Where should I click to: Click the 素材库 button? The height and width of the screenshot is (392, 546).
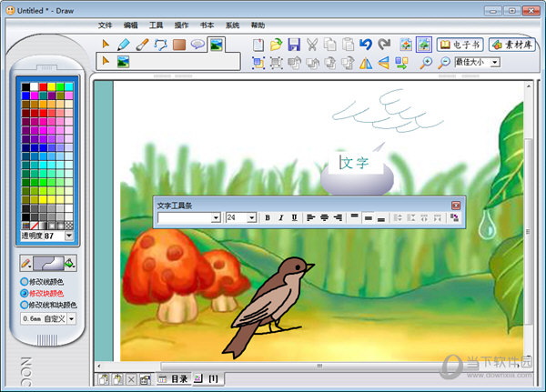(512, 45)
